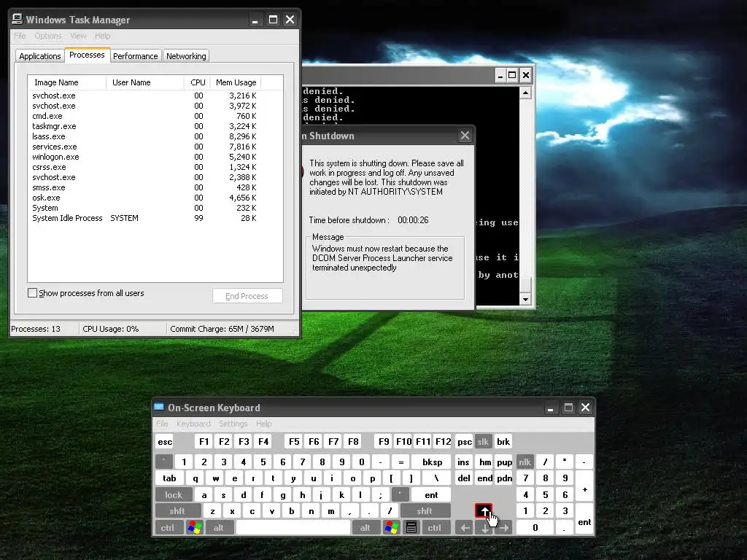Switch to the Networking tab
The width and height of the screenshot is (747, 560).
pos(186,56)
